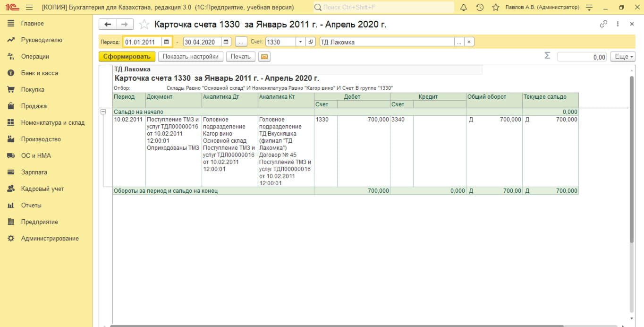
Task: Click the Сформировать button
Action: tap(127, 57)
